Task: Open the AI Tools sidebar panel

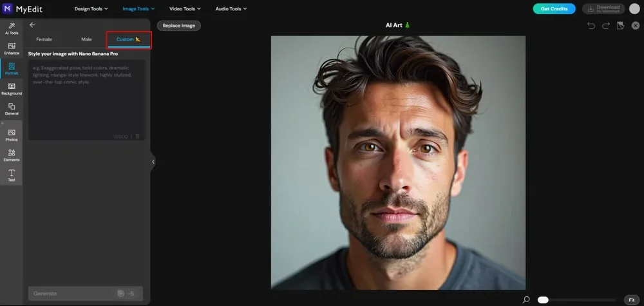Action: pos(11,28)
